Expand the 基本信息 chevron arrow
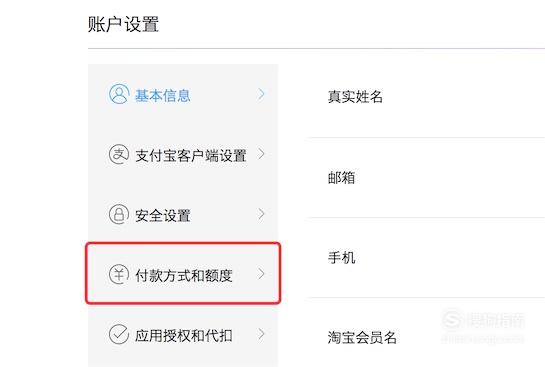The image size is (545, 367). 261,94
